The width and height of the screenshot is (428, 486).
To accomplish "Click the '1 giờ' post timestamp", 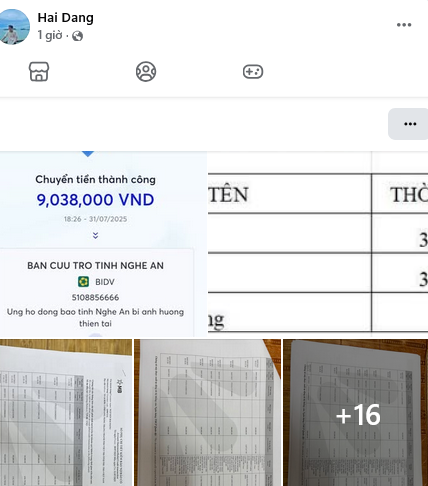I will 50,35.
